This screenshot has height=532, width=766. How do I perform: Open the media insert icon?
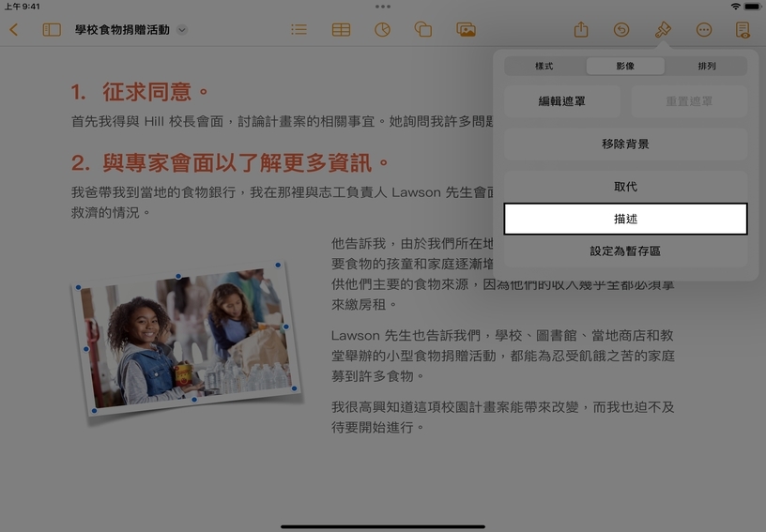466,30
